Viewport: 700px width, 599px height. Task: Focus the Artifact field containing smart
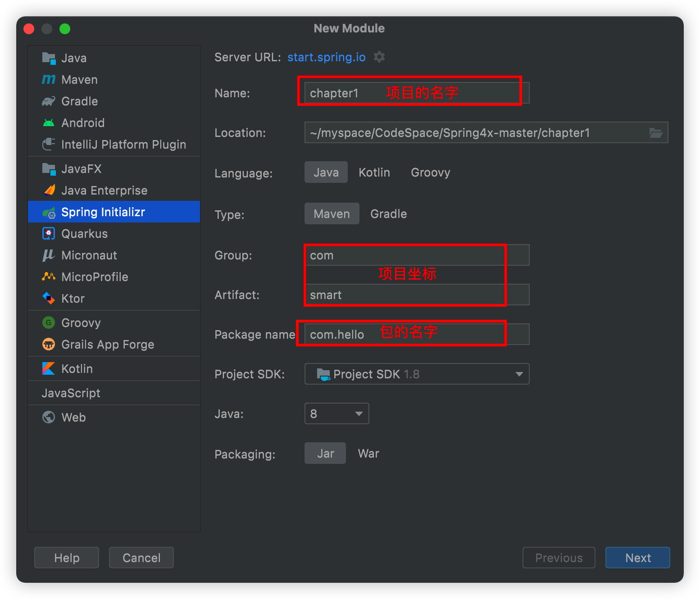coord(417,295)
